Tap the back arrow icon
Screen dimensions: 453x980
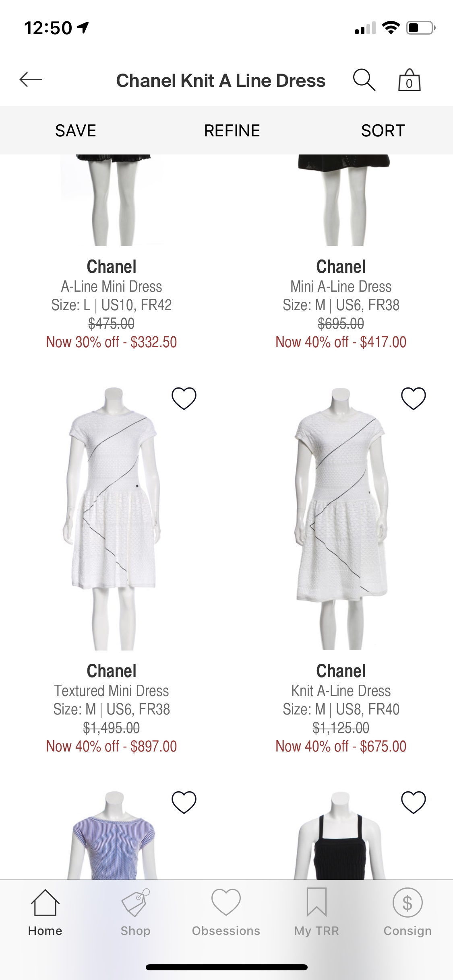tap(31, 80)
